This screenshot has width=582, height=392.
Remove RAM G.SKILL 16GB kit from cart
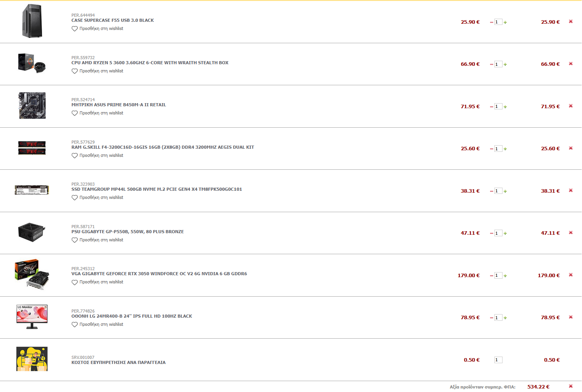(x=571, y=148)
